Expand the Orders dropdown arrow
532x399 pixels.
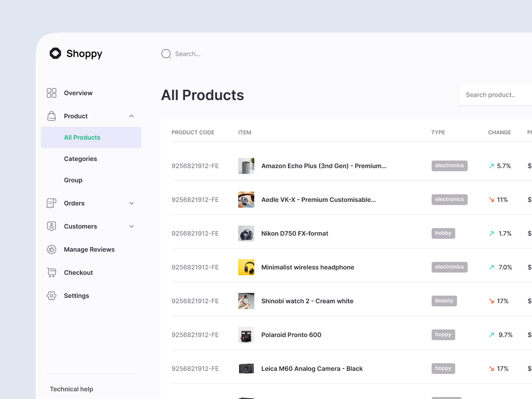coord(132,203)
